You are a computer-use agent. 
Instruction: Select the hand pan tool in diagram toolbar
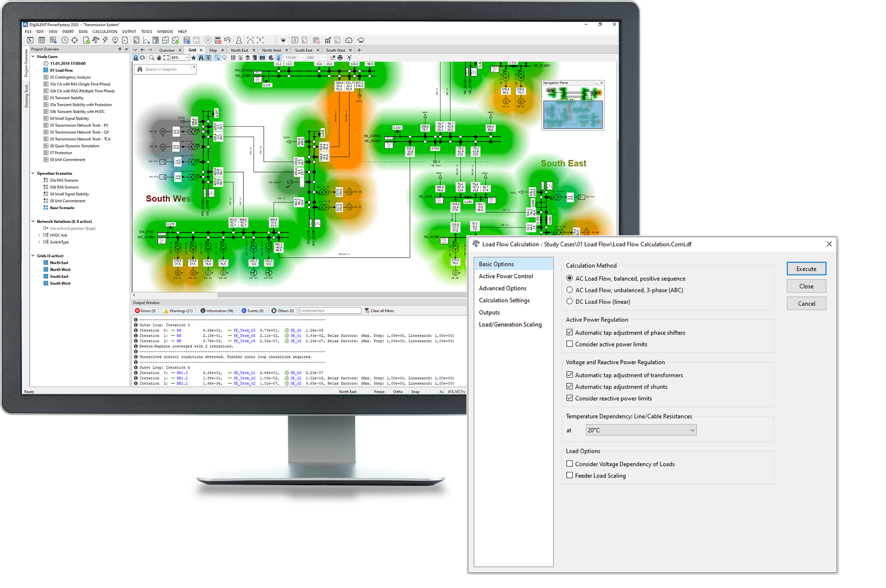[159, 58]
